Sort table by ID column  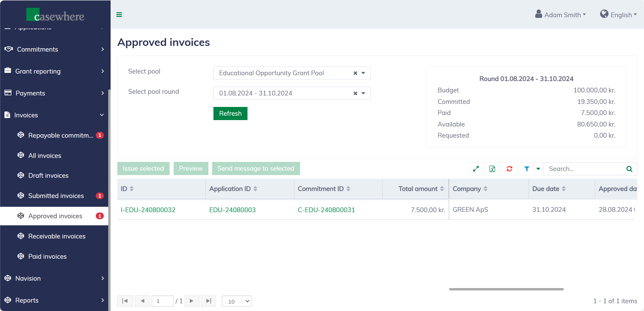[x=131, y=189]
